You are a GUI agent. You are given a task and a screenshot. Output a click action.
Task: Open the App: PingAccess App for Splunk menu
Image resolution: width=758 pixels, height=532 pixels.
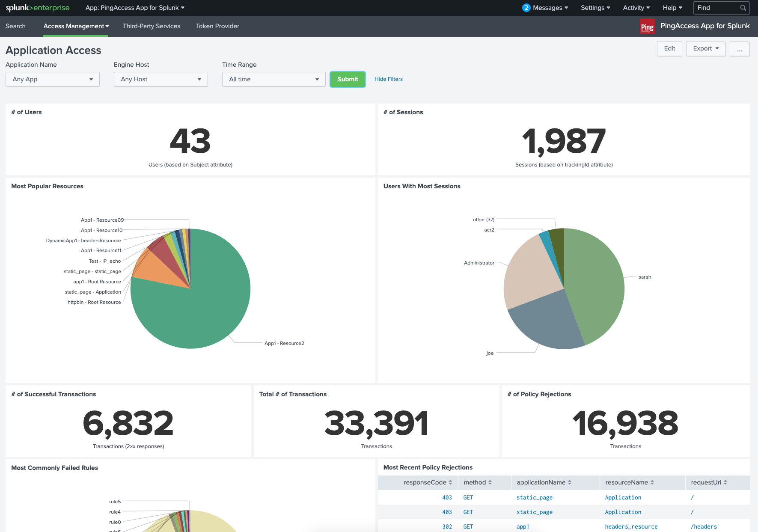point(135,8)
